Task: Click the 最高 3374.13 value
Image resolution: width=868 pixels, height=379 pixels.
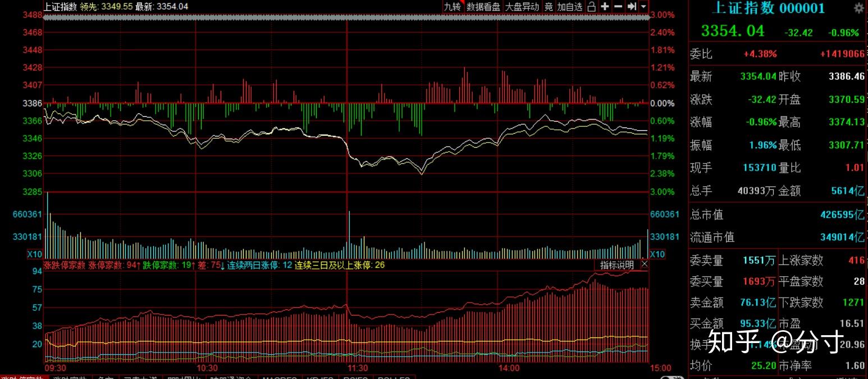Action: tap(847, 122)
